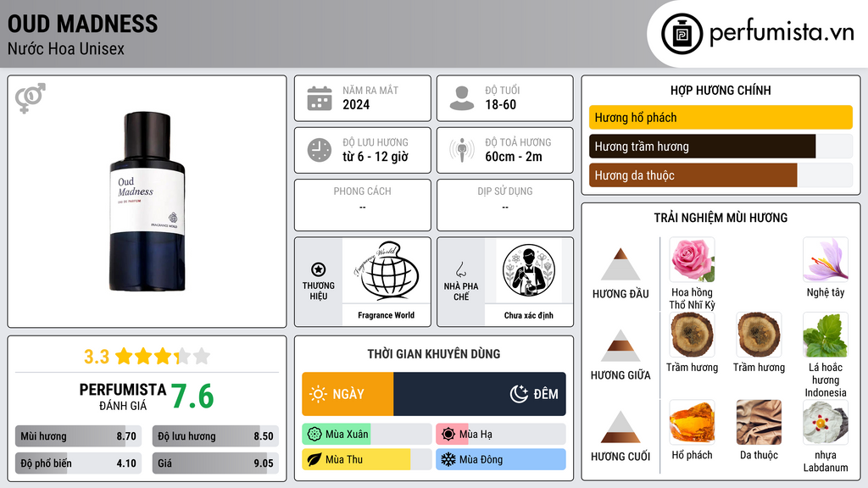Click the unisex gender symbol icon

[31, 98]
